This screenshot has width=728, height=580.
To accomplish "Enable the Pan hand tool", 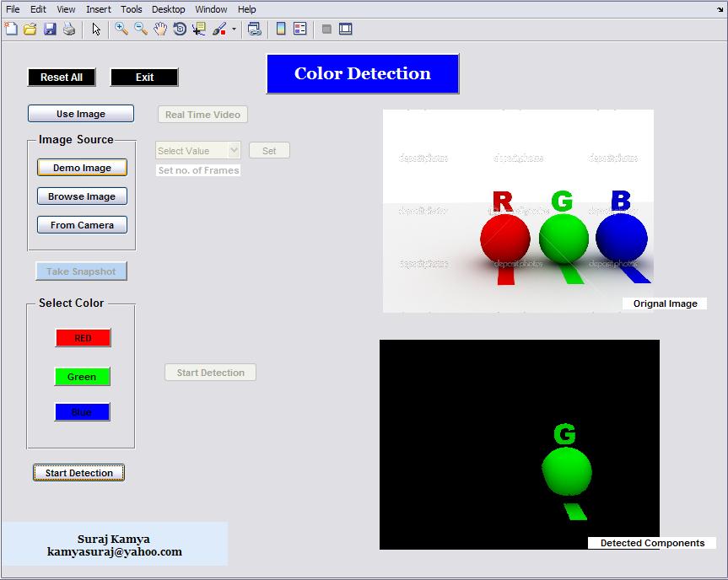I will [x=160, y=29].
